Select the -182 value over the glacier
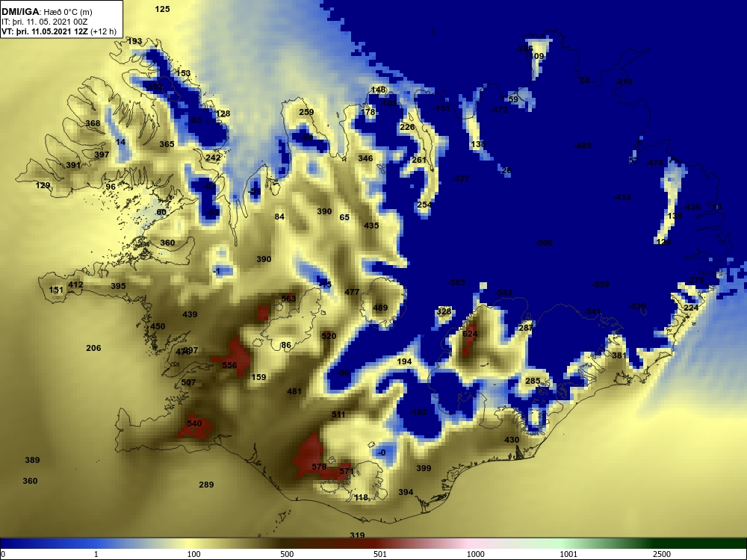The height and width of the screenshot is (560, 747). 418,412
